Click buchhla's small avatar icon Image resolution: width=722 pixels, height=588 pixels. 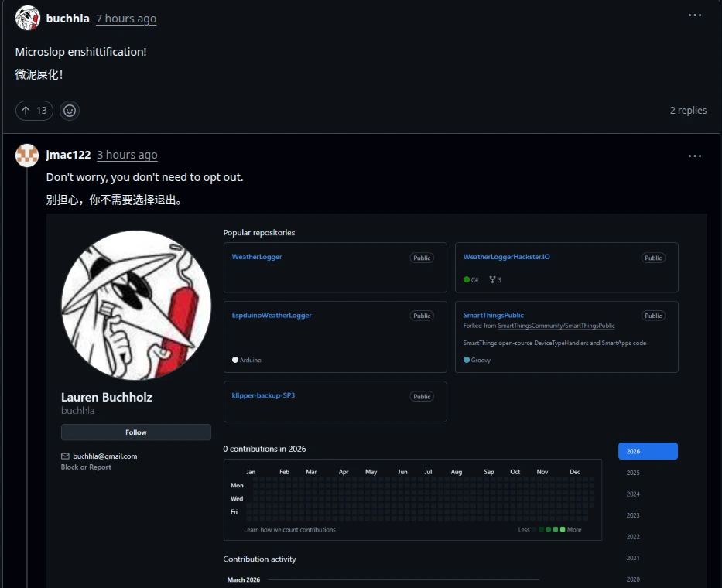click(x=28, y=18)
